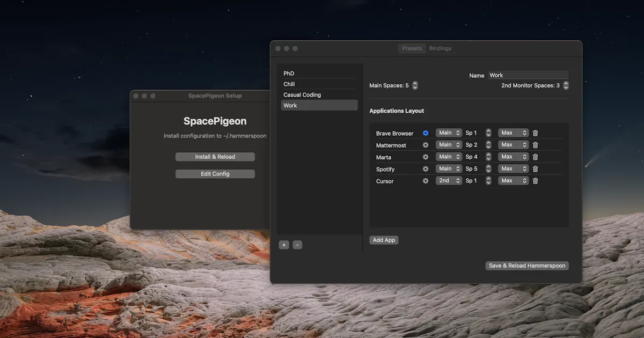Adjust 2nd Monitor Spaces stepper

[x=566, y=85]
